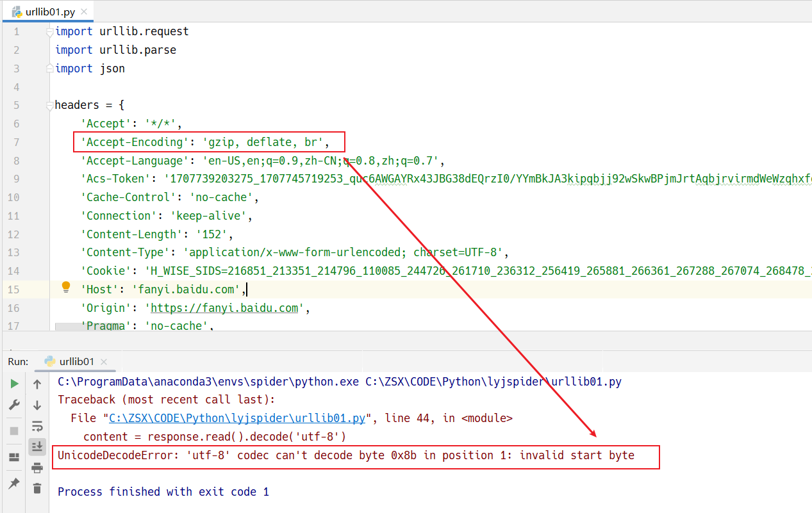Click 'Content-Length': '152' line
The height and width of the screenshot is (513, 812).
pyautogui.click(x=157, y=234)
